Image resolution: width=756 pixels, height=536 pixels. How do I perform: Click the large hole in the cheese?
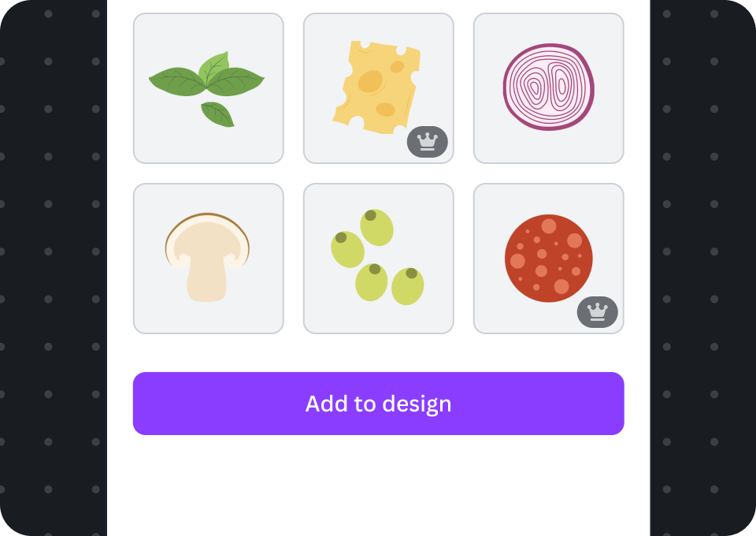click(370, 81)
